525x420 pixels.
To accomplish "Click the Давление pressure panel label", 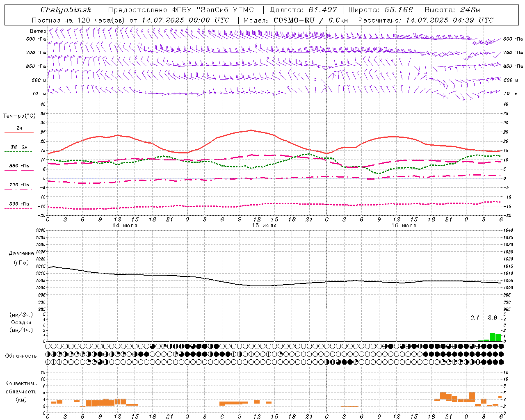I will tap(21, 253).
